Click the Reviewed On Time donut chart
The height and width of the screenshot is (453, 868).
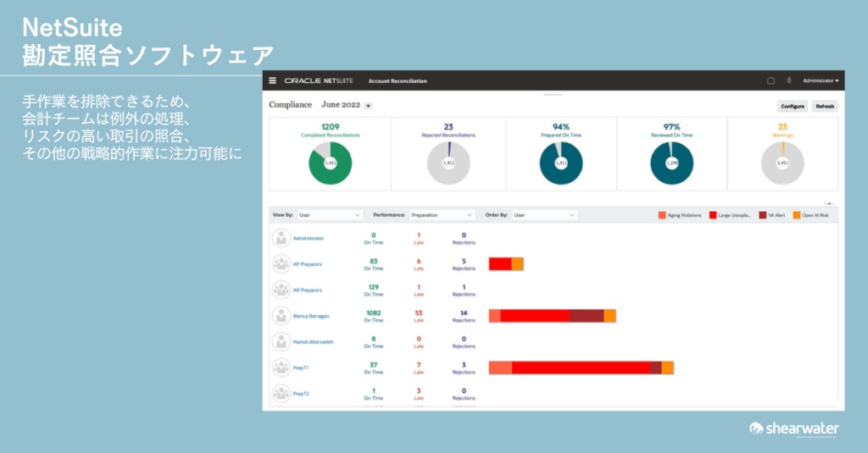click(671, 163)
